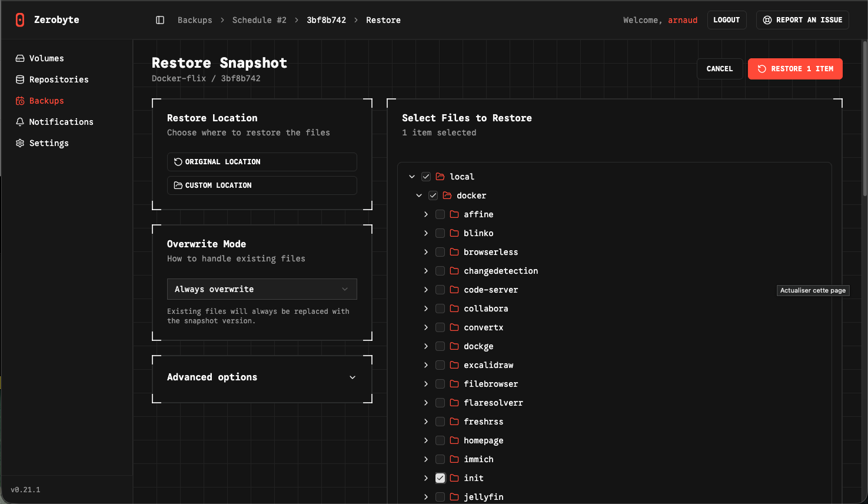Tick the code-server checkbox
The width and height of the screenshot is (868, 504).
click(x=440, y=290)
